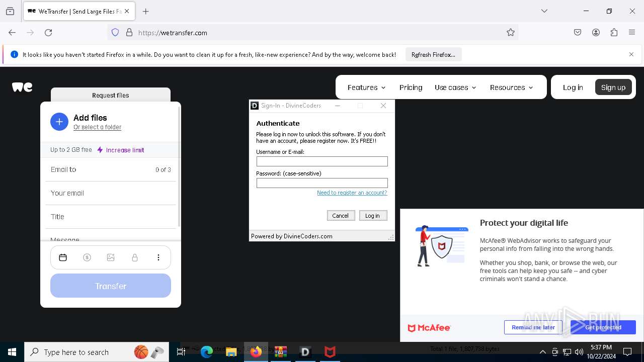This screenshot has width=644, height=362.
Task: Click Remind me later in McAfee popup
Action: click(533, 327)
